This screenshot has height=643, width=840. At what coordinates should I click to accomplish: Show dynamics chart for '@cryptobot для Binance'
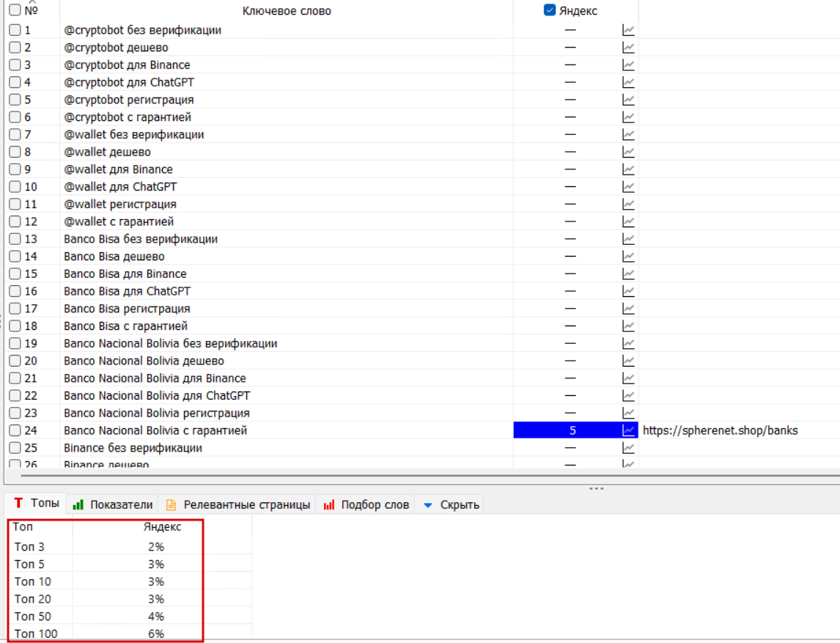tap(628, 65)
